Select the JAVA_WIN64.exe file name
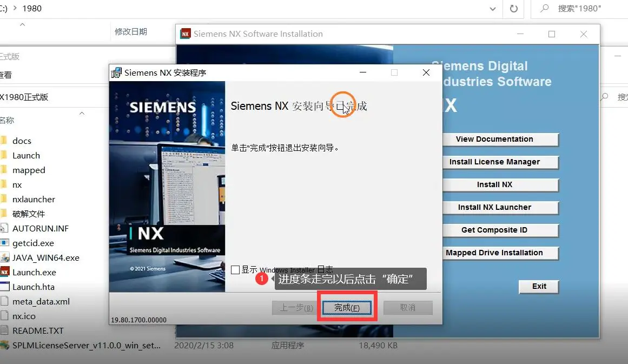Viewport: 628px width, 364px height. [45, 257]
